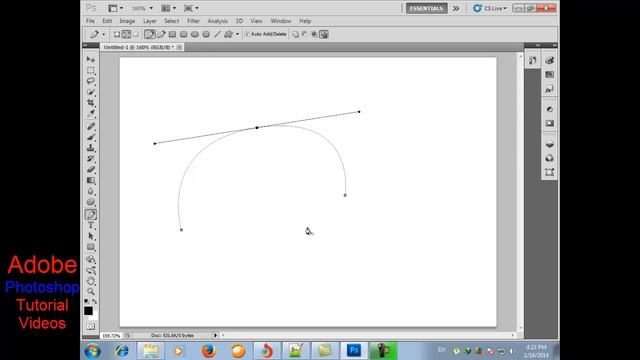Select the Horizontal Type tool
This screenshot has width=640, height=360.
(91, 225)
